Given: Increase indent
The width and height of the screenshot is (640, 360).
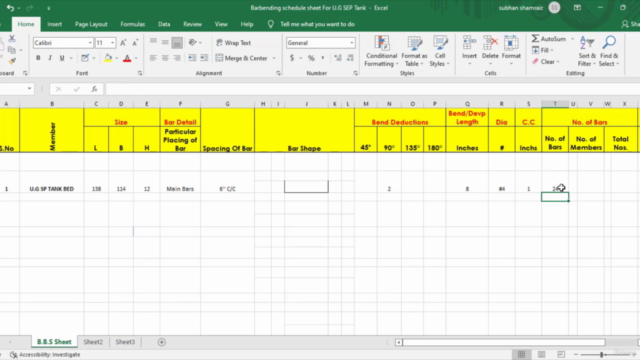Looking at the screenshot, I should pos(204,58).
